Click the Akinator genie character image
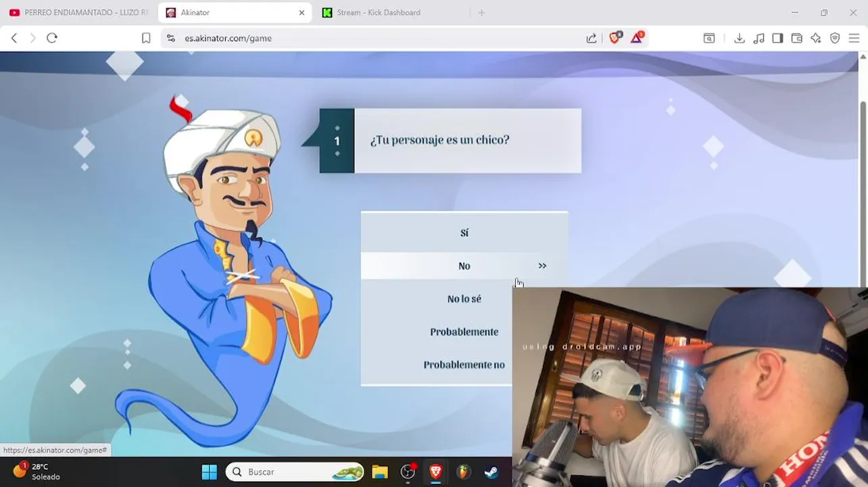 (x=224, y=273)
